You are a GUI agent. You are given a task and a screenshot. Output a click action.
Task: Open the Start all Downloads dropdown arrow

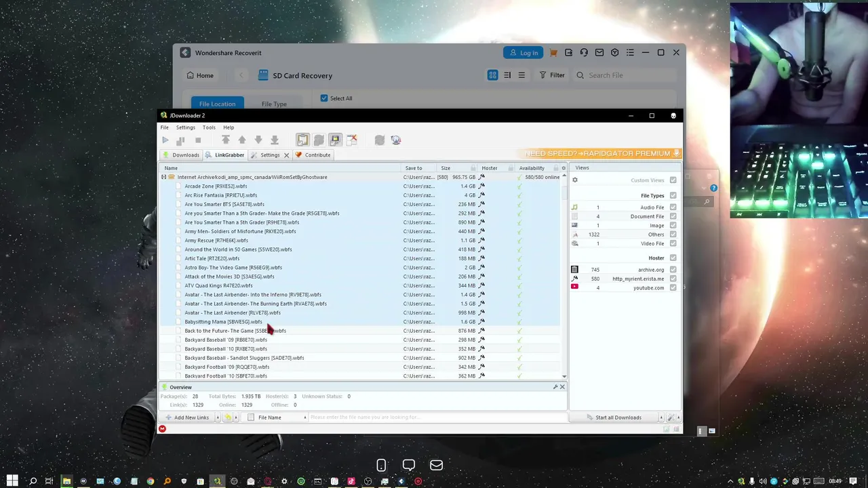pos(662,418)
